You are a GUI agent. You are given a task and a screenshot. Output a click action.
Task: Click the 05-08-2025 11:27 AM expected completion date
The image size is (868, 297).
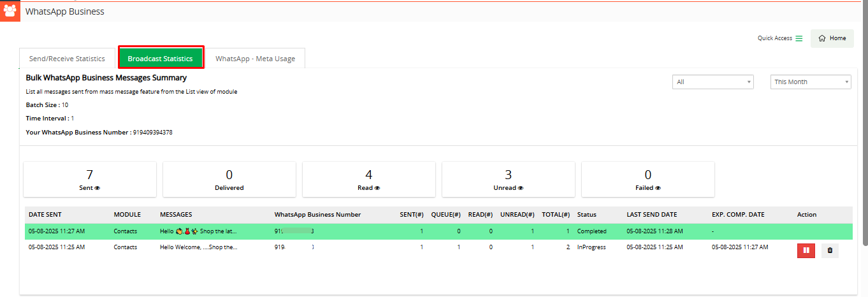pyautogui.click(x=740, y=247)
